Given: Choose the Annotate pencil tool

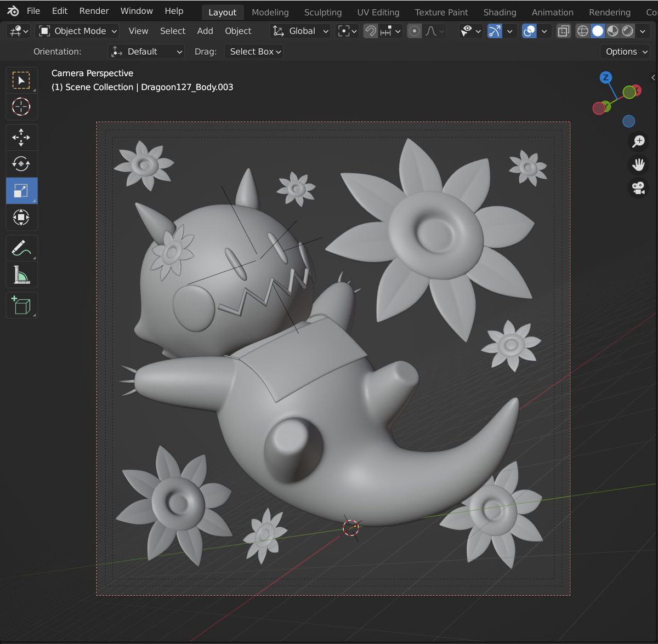Looking at the screenshot, I should point(21,248).
